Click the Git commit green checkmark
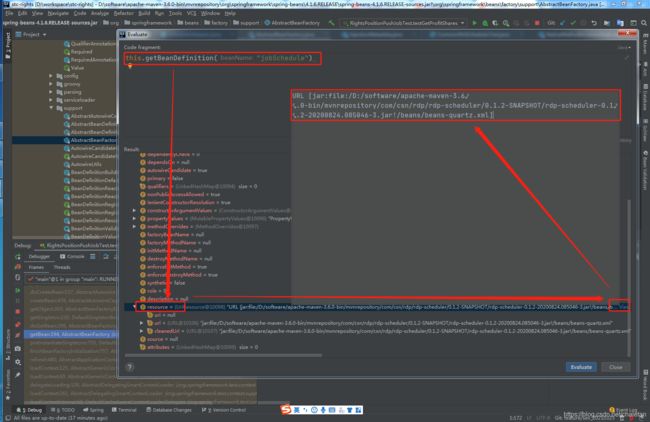Image resolution: width=650 pixels, height=422 pixels. pyautogui.click(x=573, y=23)
